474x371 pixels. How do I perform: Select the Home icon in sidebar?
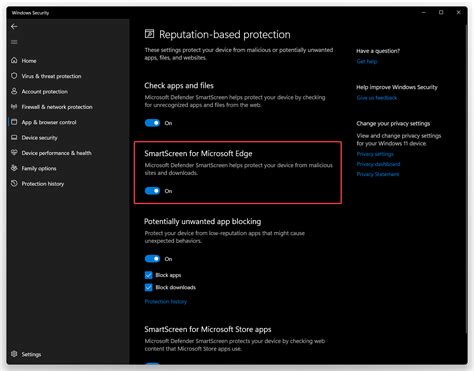point(14,60)
